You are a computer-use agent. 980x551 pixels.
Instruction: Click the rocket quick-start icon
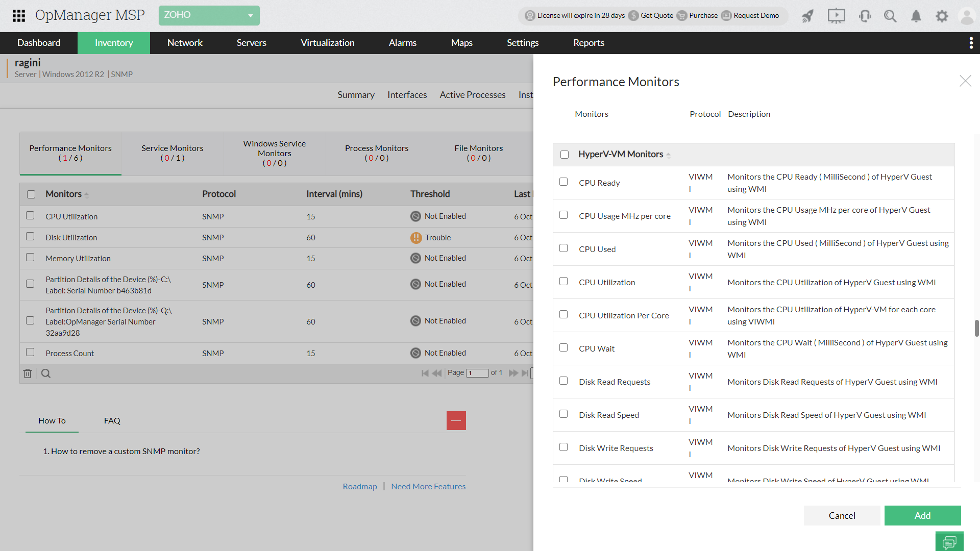[x=807, y=16]
